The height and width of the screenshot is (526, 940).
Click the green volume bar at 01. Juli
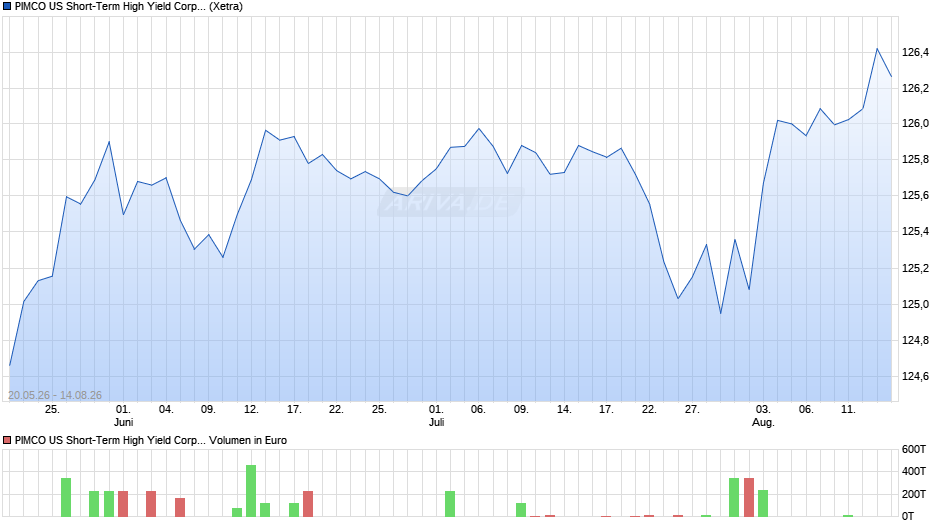point(450,504)
